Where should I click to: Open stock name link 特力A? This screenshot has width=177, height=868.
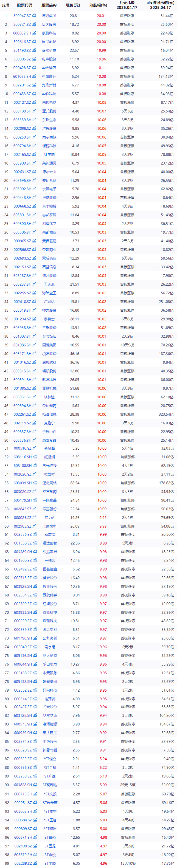50,518
